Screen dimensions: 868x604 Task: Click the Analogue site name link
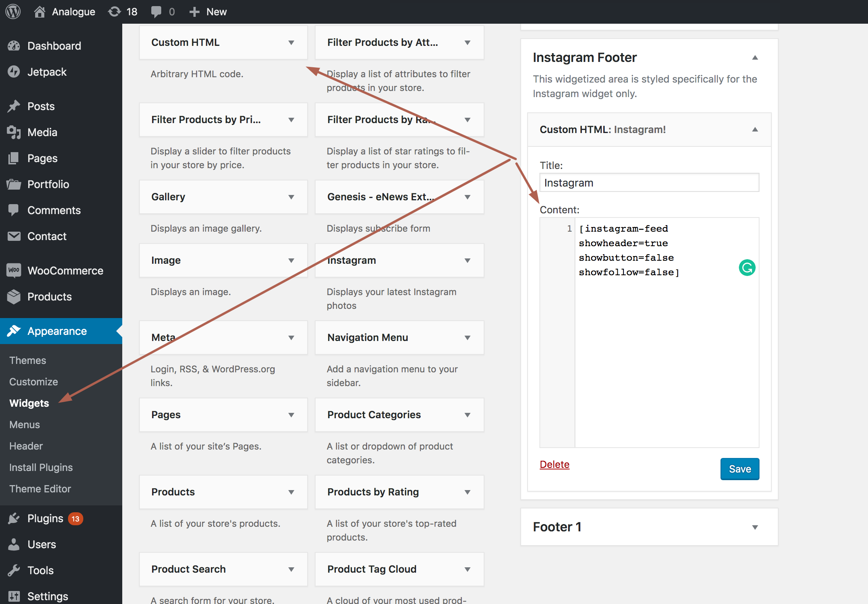[73, 12]
